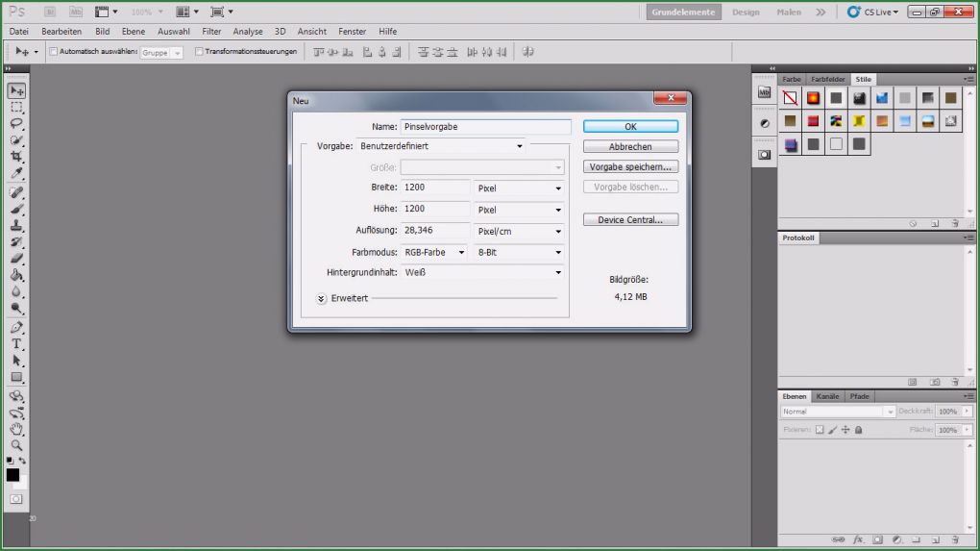Screen dimensions: 980x551
Task: Click the black foreground color swatch
Action: coord(12,475)
